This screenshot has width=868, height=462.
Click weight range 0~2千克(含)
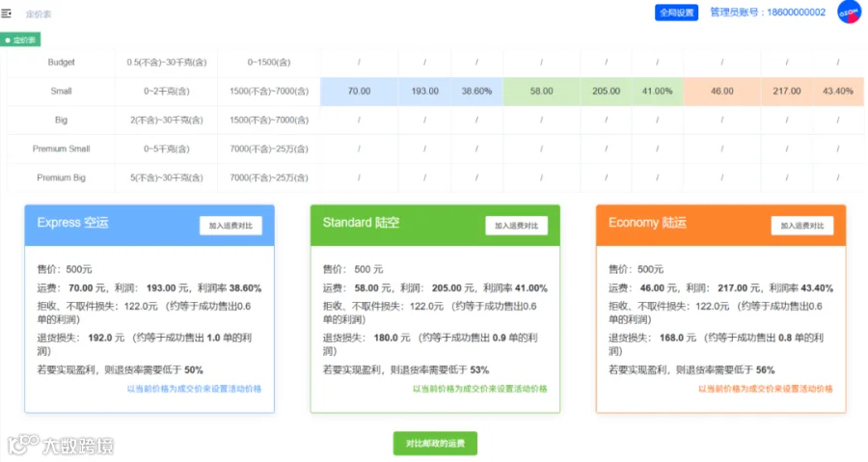pos(167,91)
